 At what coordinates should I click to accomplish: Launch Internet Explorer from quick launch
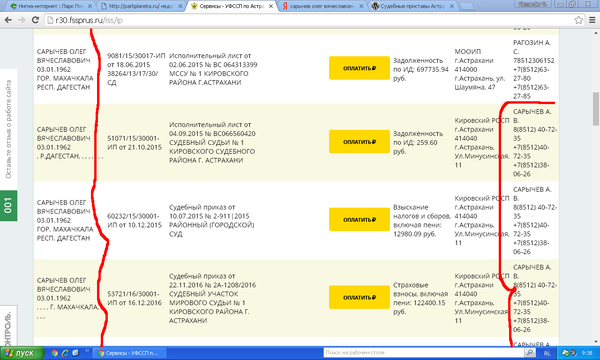point(65,353)
